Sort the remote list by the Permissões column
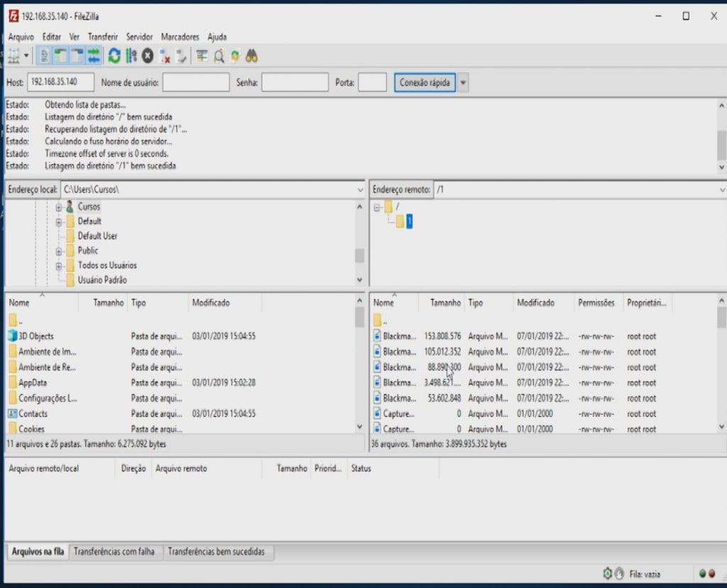Viewport: 727px width, 588px height. pyautogui.click(x=598, y=303)
